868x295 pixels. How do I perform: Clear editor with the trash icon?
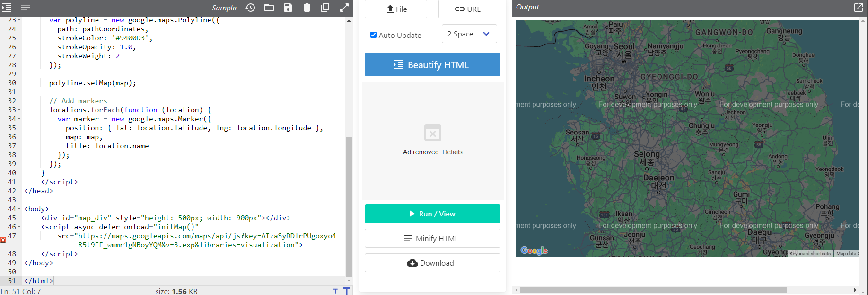click(x=307, y=8)
